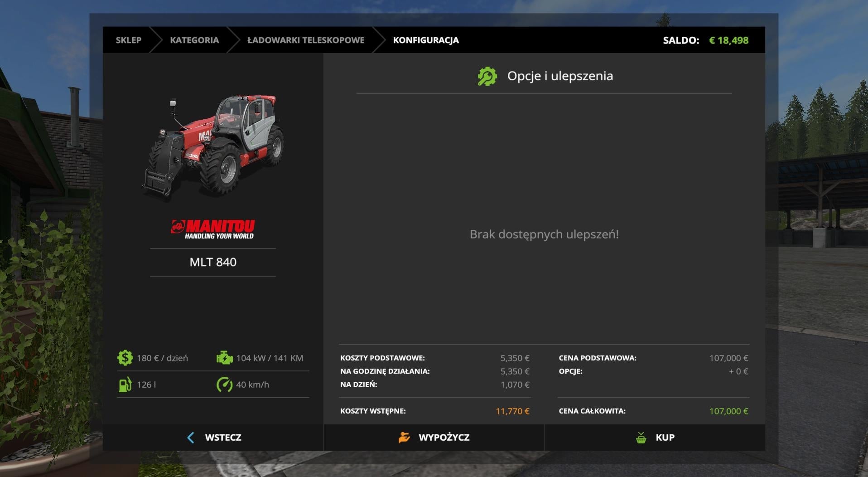Click the CENA CAŁKOWITA label
The height and width of the screenshot is (477, 868).
click(x=592, y=411)
